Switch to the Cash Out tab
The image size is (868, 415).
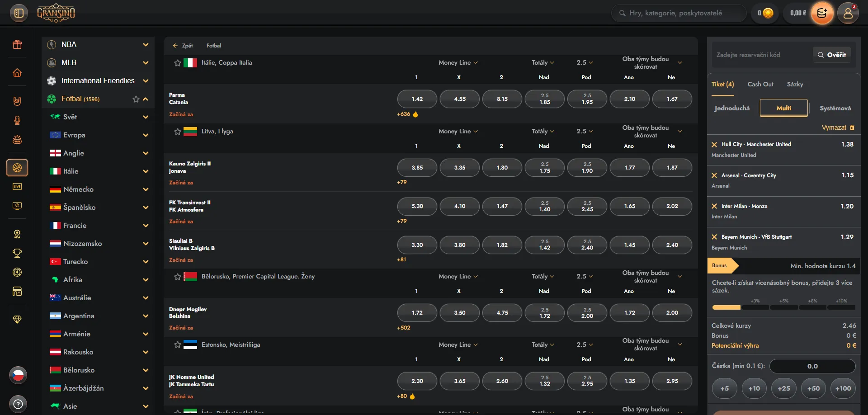760,84
